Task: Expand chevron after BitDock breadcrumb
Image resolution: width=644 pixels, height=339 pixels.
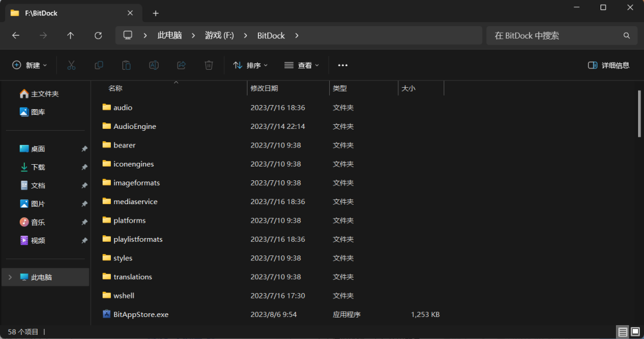Action: [x=296, y=36]
